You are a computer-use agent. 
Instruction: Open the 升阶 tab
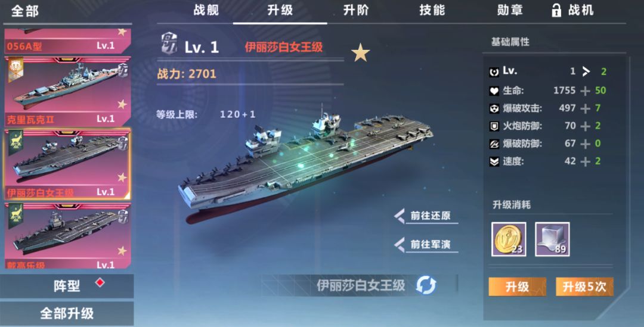355,10
